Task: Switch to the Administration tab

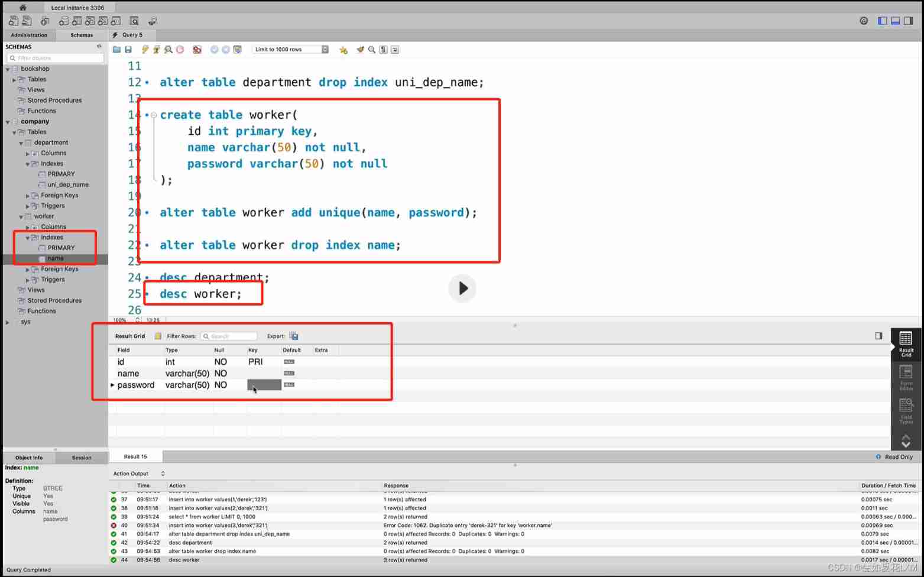Action: [x=29, y=35]
